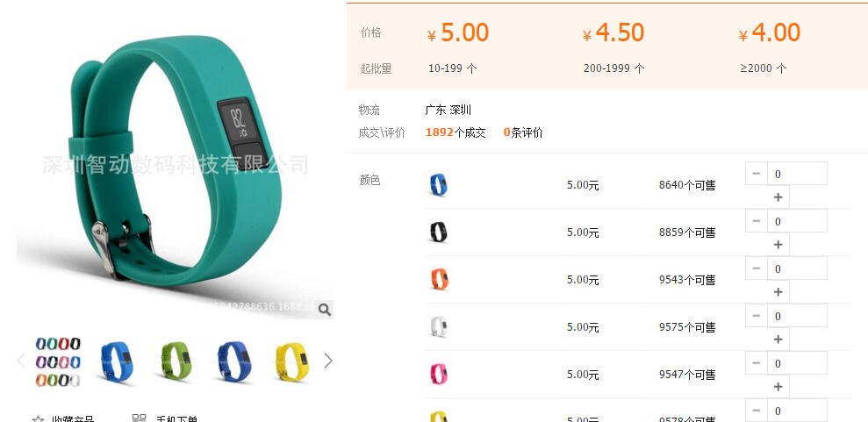Screen dimensions: 868x422
Task: Select the black wristband color swatch
Action: tap(439, 232)
